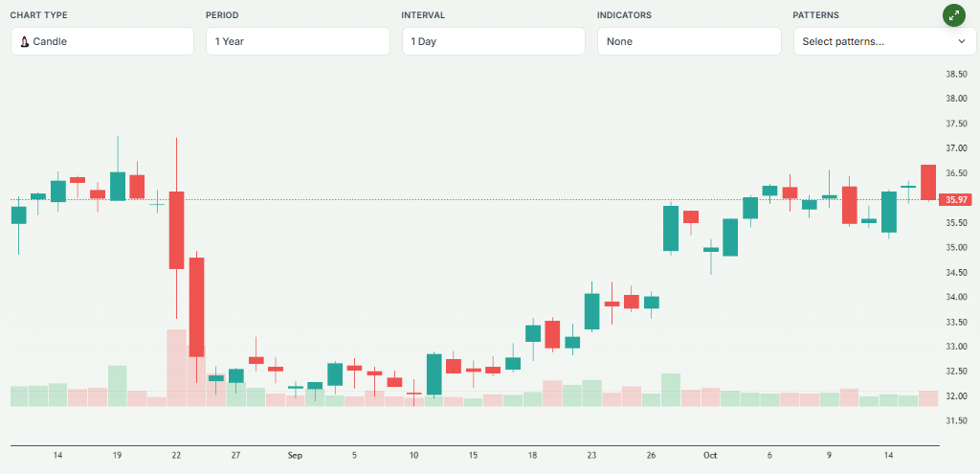This screenshot has width=980, height=474.
Task: Open the Period dropdown showing 1 Year
Action: 298,41
